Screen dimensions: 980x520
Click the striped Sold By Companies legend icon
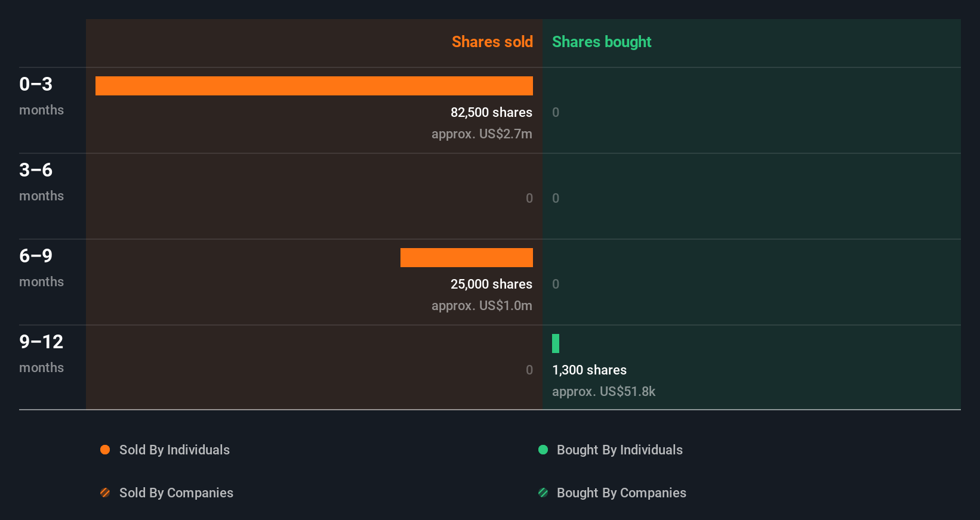105,493
